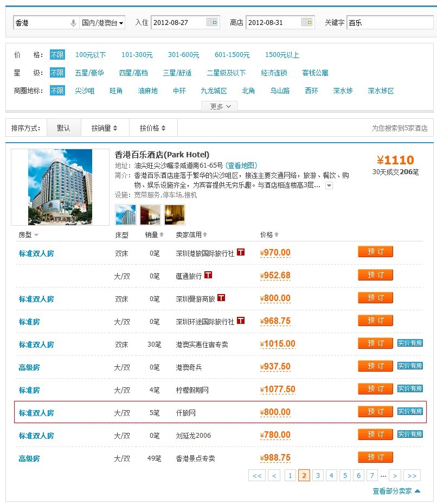Open 查看地图 map link
This screenshot has width=437, height=504.
(241, 165)
